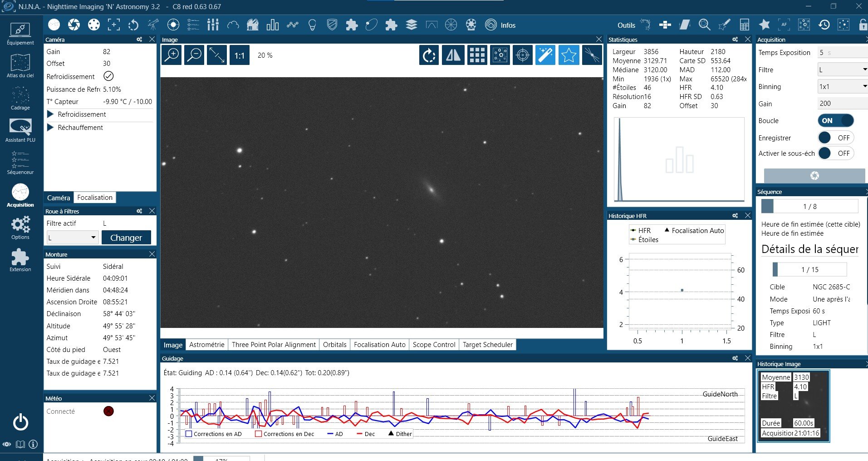The width and height of the screenshot is (868, 461).
Task: Flip the image horizontally
Action: coord(453,55)
